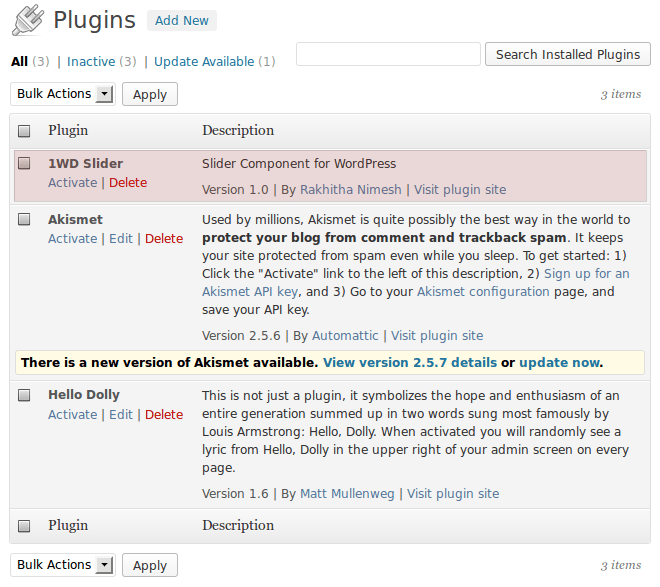Toggle the select-all checkbox in table header
This screenshot has width=660, height=587.
click(24, 131)
